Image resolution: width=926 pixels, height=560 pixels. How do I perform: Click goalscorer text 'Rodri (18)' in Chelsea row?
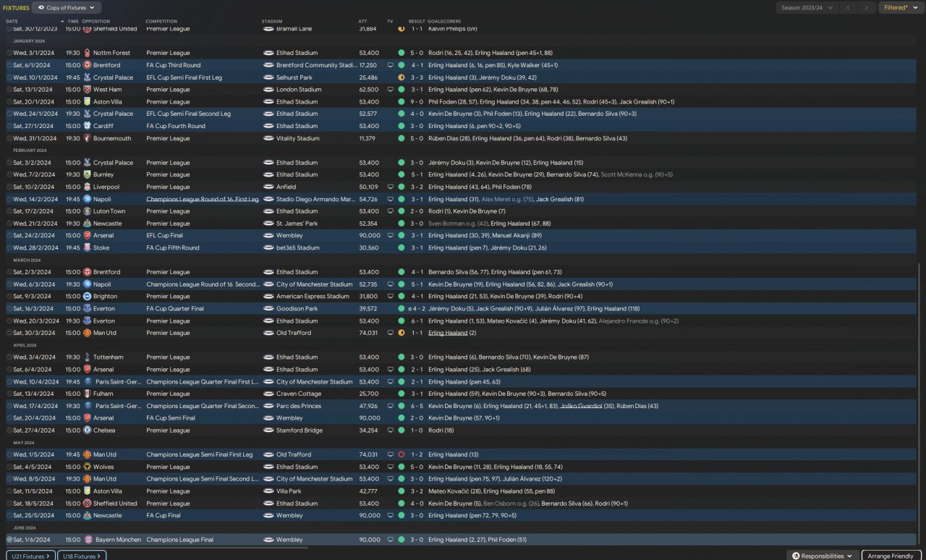click(x=441, y=430)
